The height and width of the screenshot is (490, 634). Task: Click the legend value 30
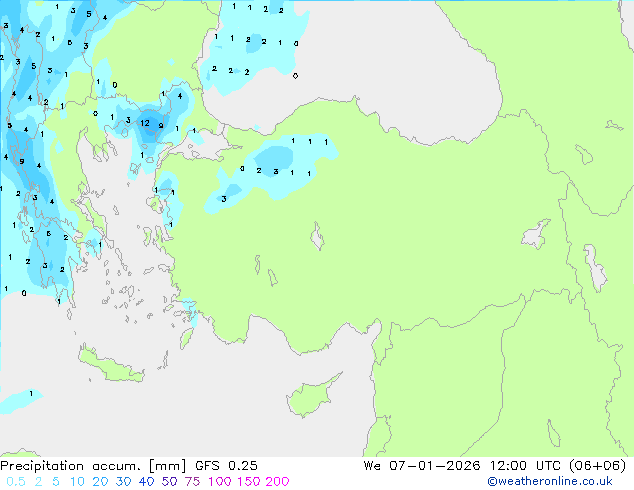click(x=123, y=482)
